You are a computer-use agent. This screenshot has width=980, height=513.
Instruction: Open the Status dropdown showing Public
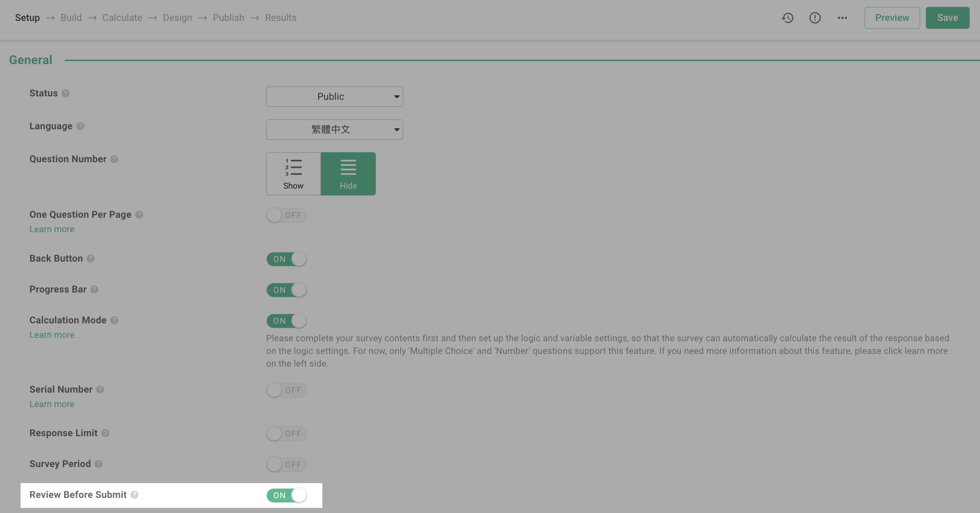click(334, 96)
